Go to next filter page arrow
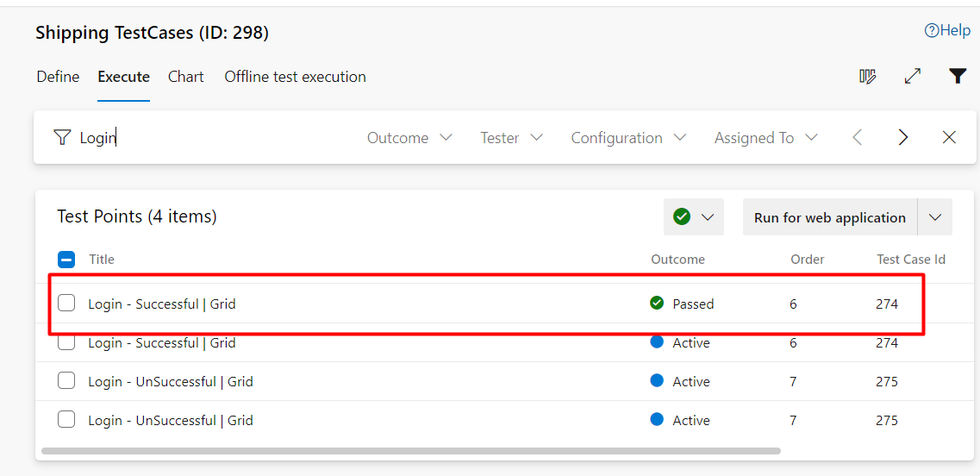Viewport: 980px width, 476px height. (903, 138)
